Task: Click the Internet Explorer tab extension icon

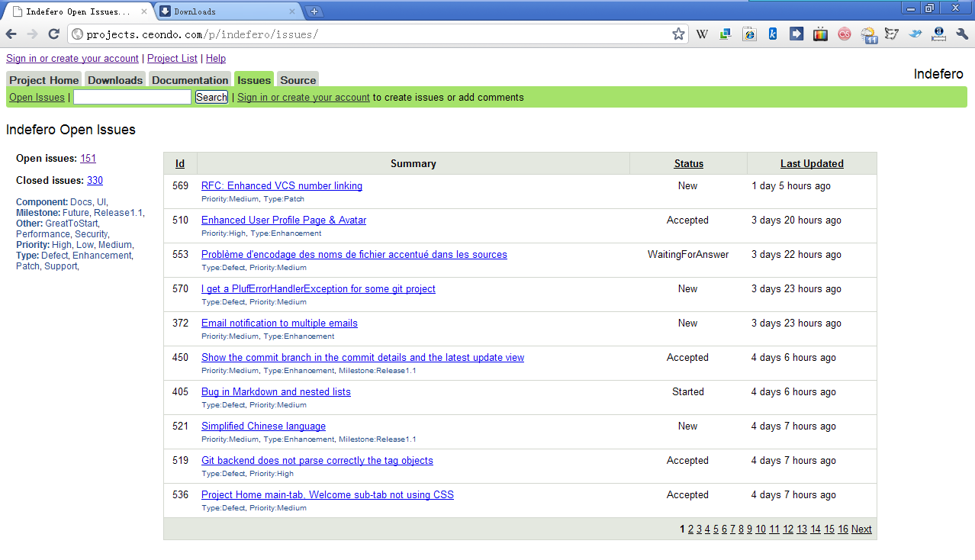Action: point(749,34)
